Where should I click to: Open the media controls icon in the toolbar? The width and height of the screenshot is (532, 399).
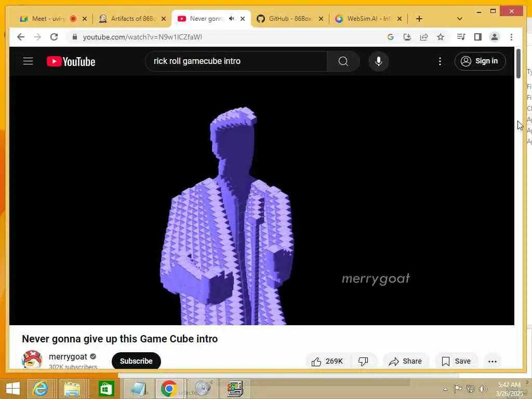point(461,37)
